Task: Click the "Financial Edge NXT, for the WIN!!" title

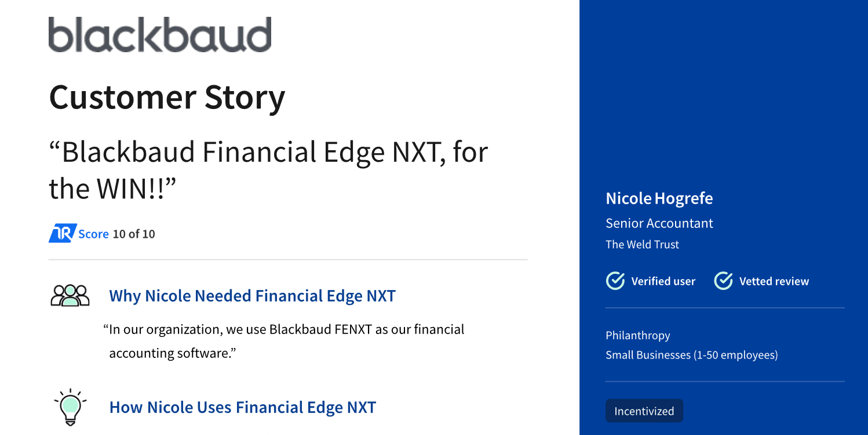Action: 268,170
